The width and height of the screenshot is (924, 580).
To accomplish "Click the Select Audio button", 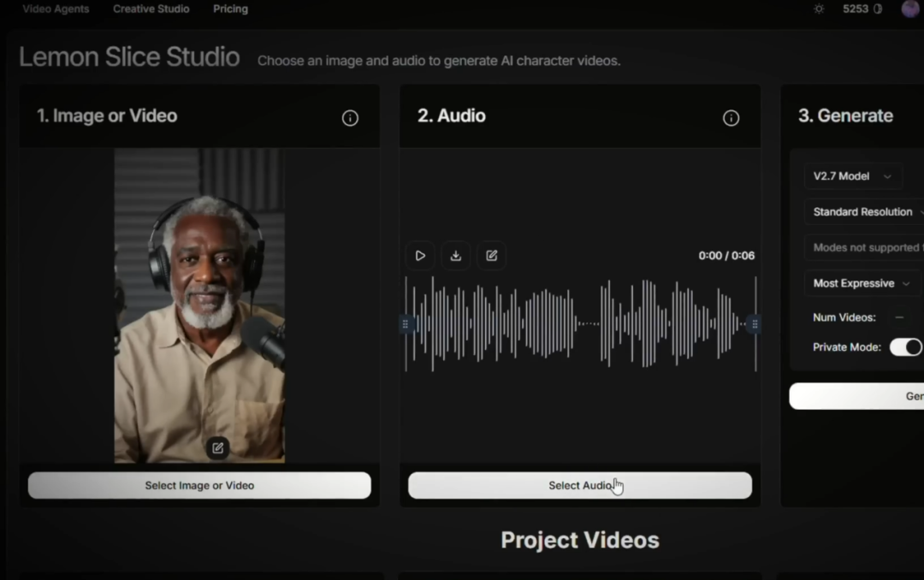I will coord(579,485).
